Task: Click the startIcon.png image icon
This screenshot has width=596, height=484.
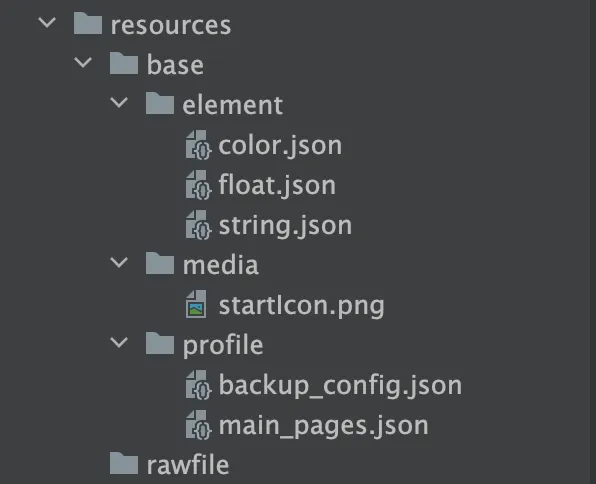Action: coord(196,304)
